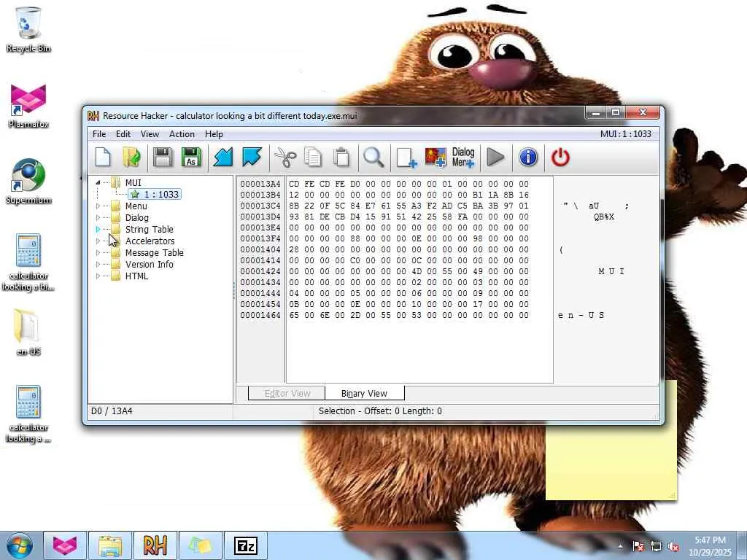Show hidden tray icons arrow
Viewport: 747px width, 560px height.
coord(620,547)
